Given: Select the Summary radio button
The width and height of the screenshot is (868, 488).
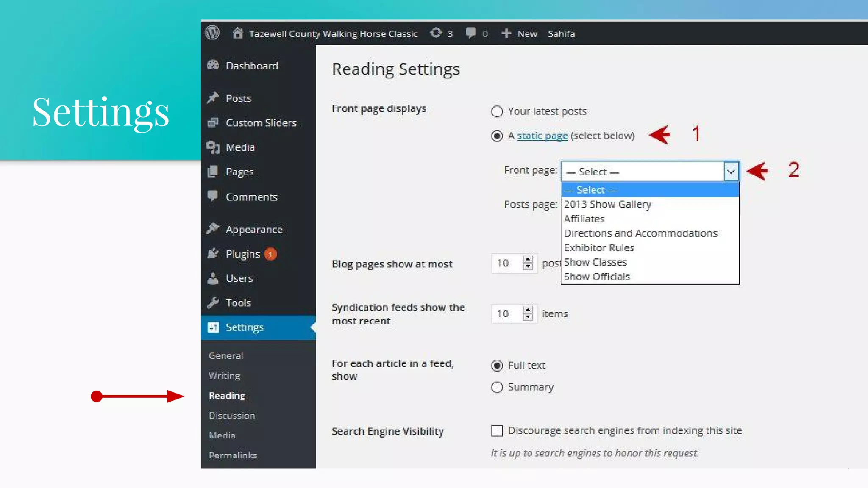Looking at the screenshot, I should [x=497, y=387].
